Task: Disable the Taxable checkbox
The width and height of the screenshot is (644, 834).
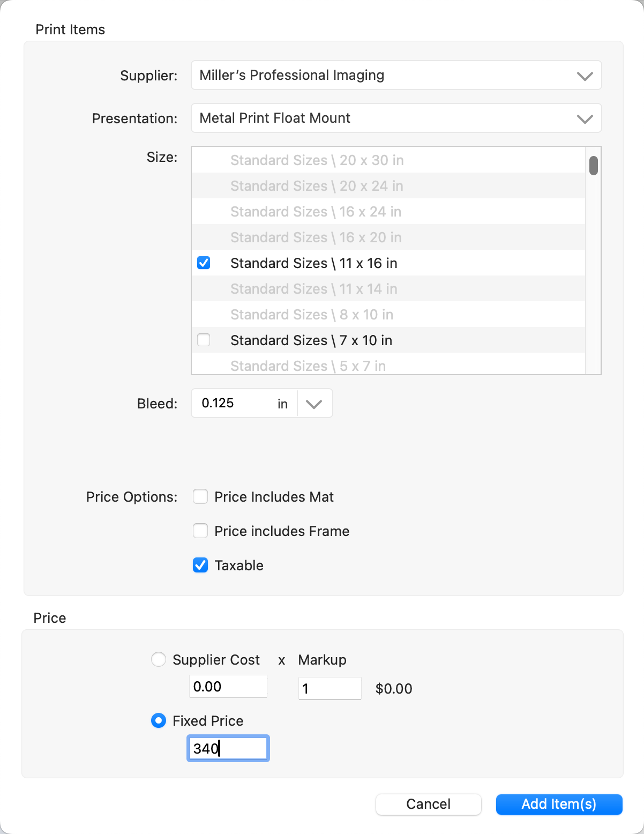Action: coord(200,565)
